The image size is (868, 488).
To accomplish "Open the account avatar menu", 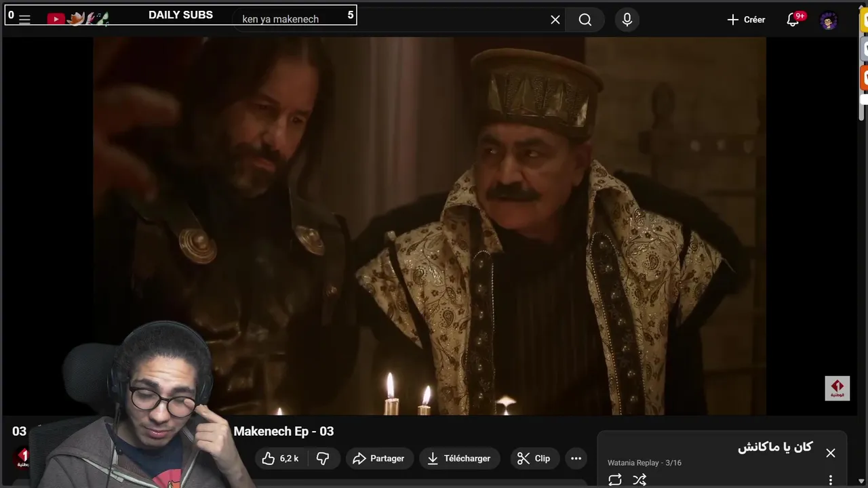I will point(829,20).
